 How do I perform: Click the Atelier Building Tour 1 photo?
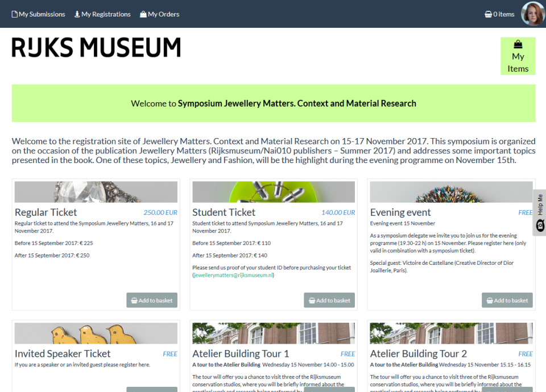[x=274, y=333]
